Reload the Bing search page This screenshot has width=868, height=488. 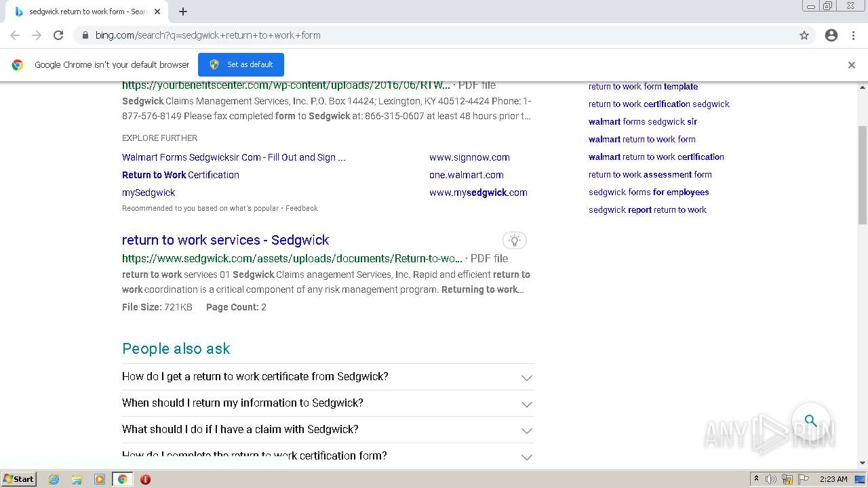point(58,35)
